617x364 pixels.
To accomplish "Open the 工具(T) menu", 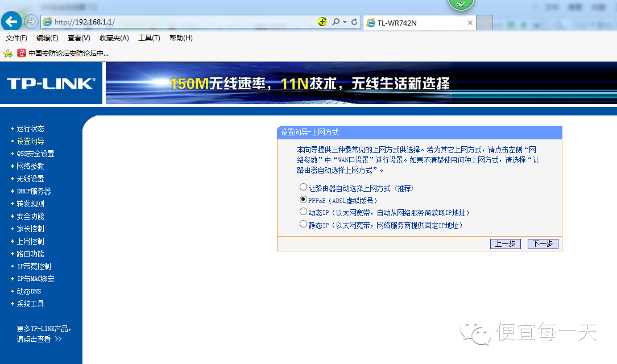I will pyautogui.click(x=149, y=38).
